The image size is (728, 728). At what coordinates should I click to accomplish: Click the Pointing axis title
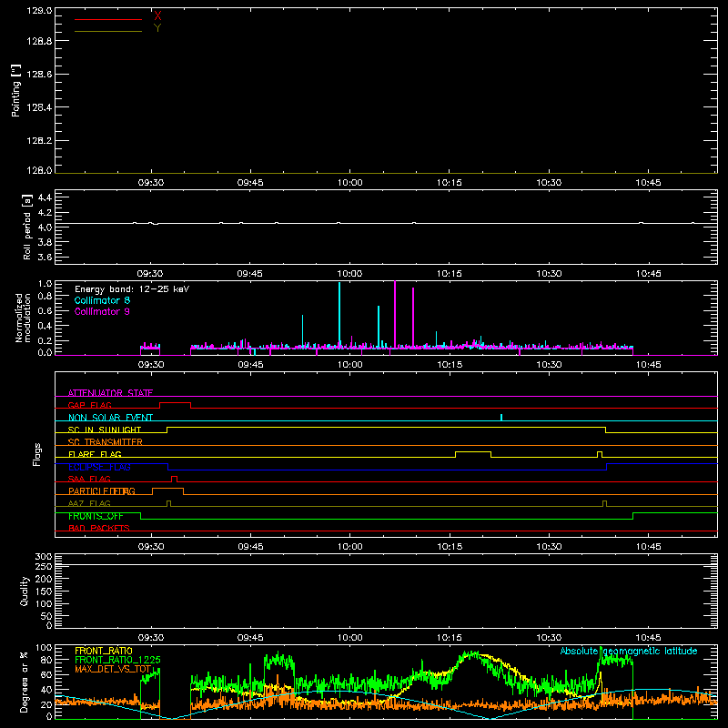[x=16, y=90]
